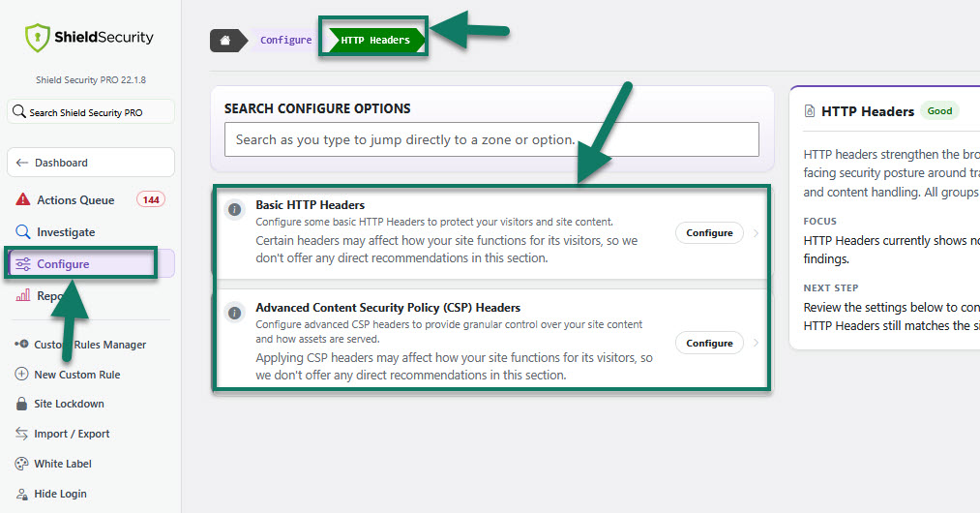This screenshot has height=513, width=980.
Task: Click the Investigate magnifier icon
Action: coord(22,231)
